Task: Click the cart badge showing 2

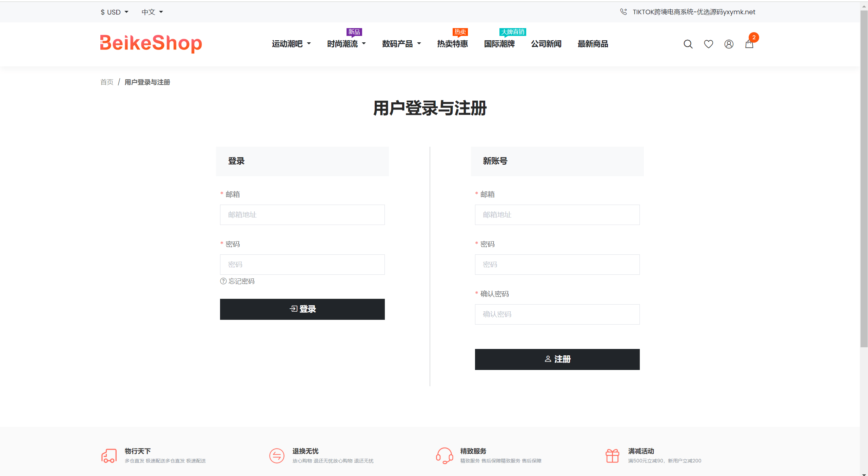Action: [754, 37]
